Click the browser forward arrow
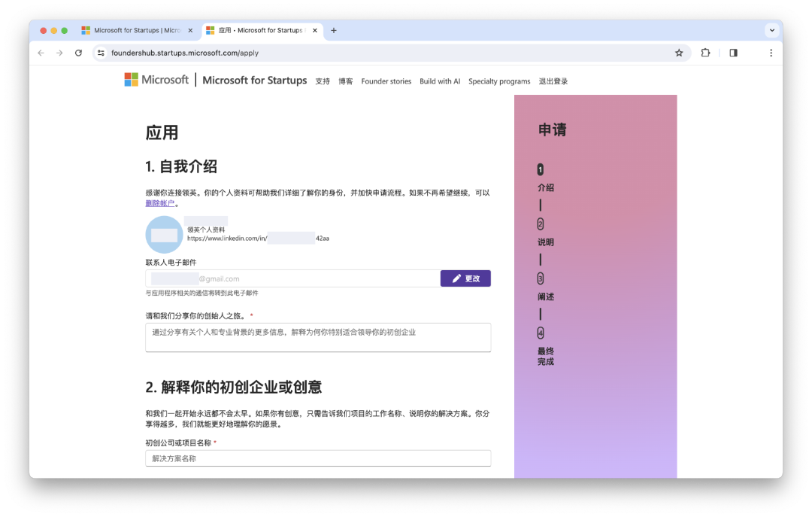 click(x=59, y=53)
